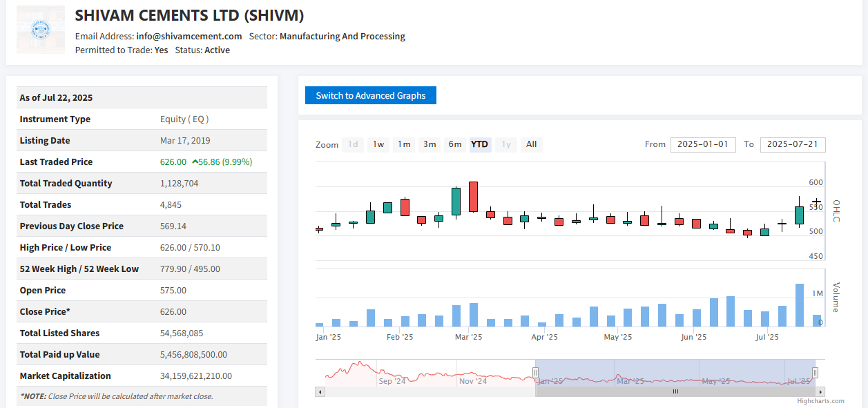This screenshot has width=868, height=408.
Task: Click the navigator left handle
Action: point(535,373)
